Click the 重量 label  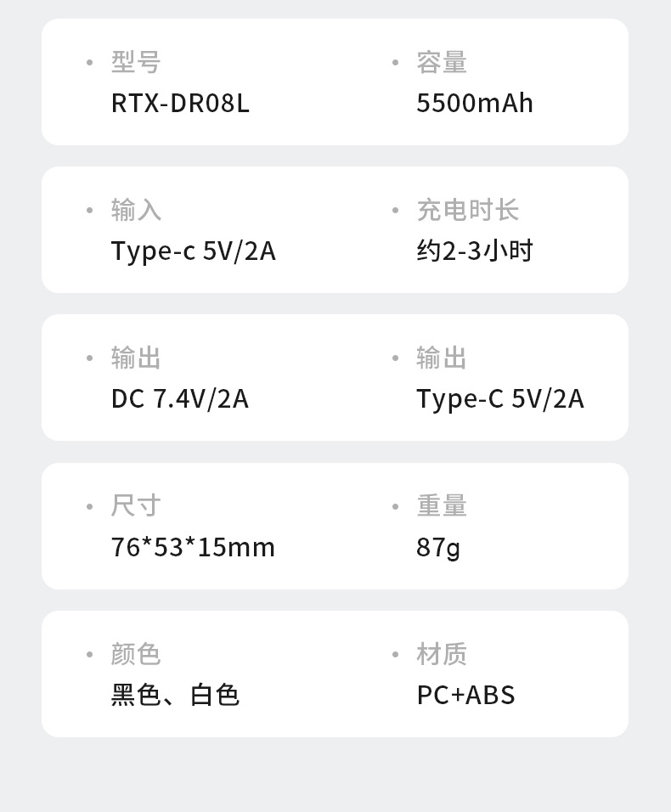point(442,506)
